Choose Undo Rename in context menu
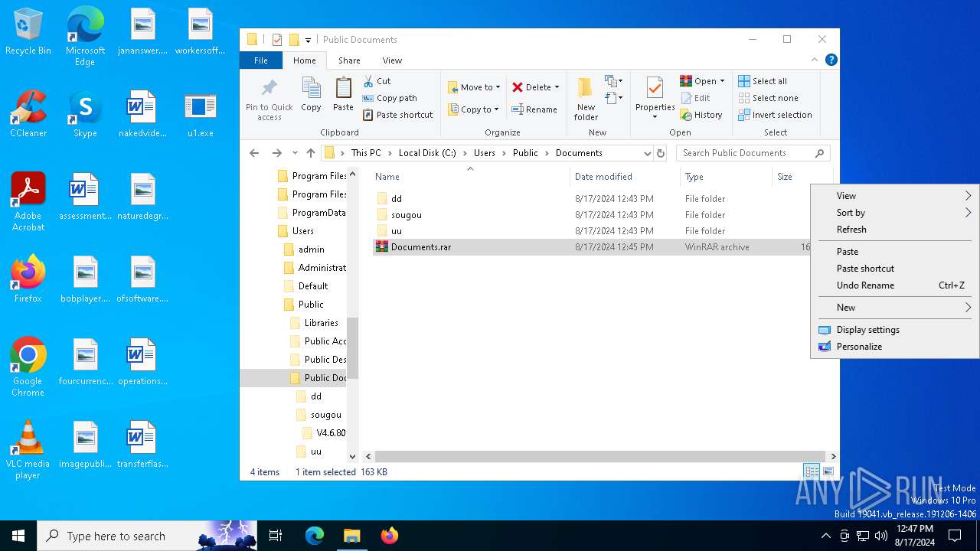 click(x=894, y=285)
